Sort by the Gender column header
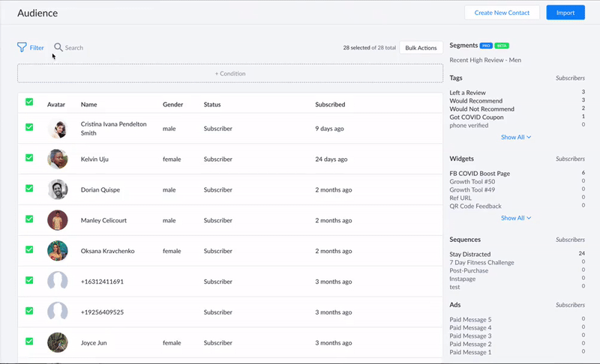 [173, 104]
